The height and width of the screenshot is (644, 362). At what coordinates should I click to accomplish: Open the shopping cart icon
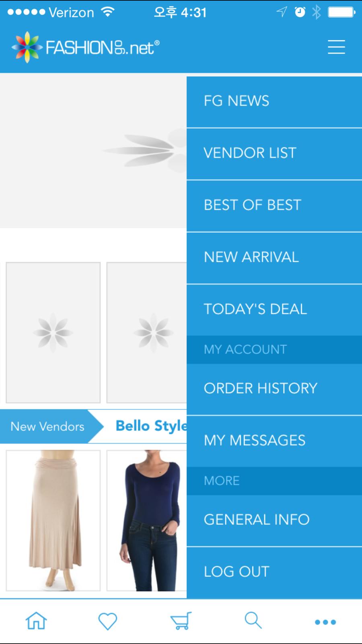181,621
